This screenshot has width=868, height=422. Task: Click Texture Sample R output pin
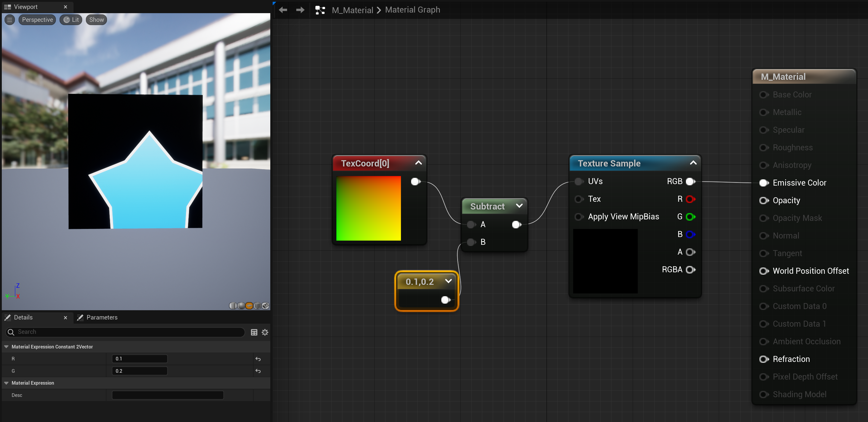point(690,199)
